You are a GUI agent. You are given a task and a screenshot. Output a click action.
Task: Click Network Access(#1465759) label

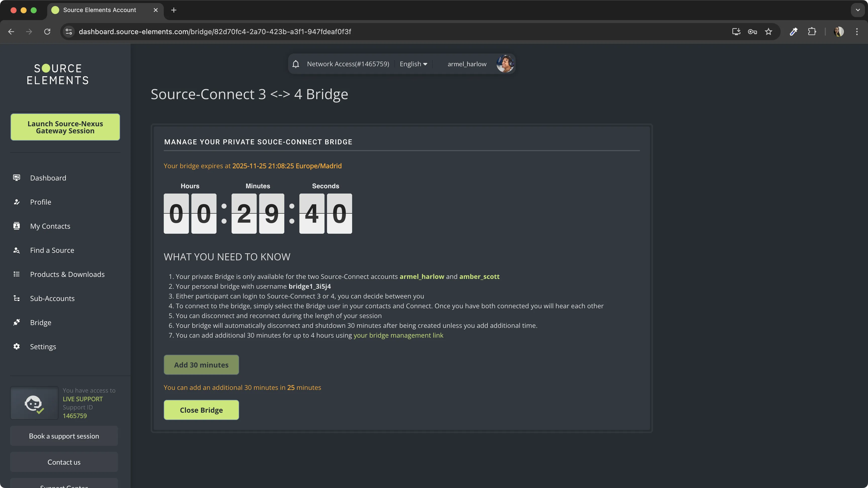pos(348,64)
